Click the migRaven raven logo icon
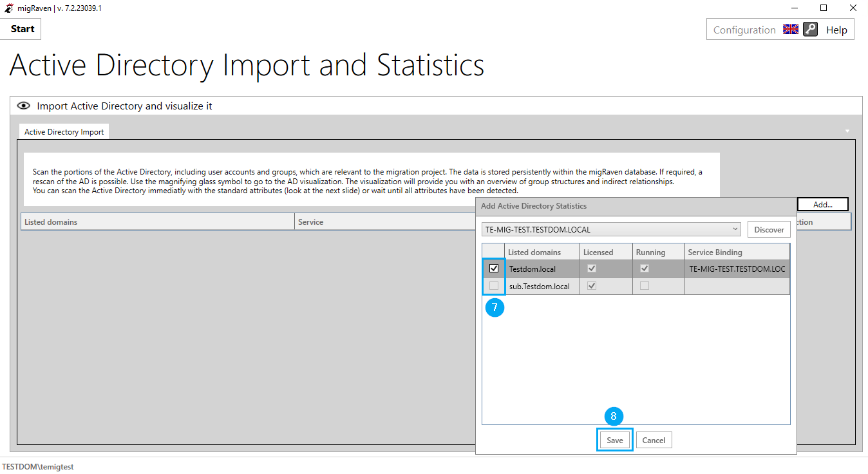This screenshot has height=474, width=868. pyautogui.click(x=9, y=8)
